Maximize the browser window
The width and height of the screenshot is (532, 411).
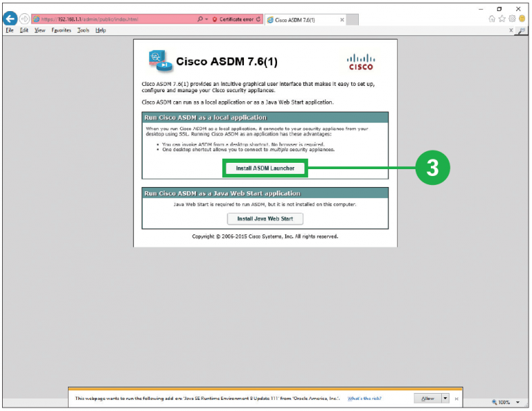(499, 9)
